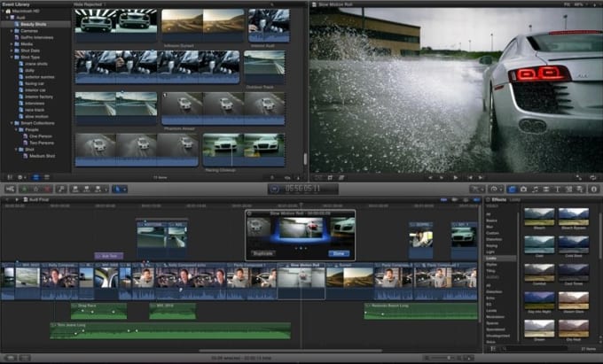Screen dimensions: 603x364
Task: Click the Crop tool in viewer
Action: point(331,177)
